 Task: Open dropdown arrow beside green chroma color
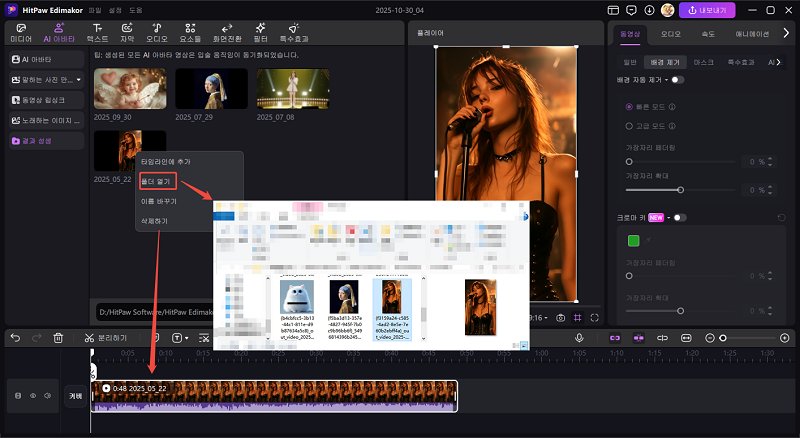(x=647, y=240)
